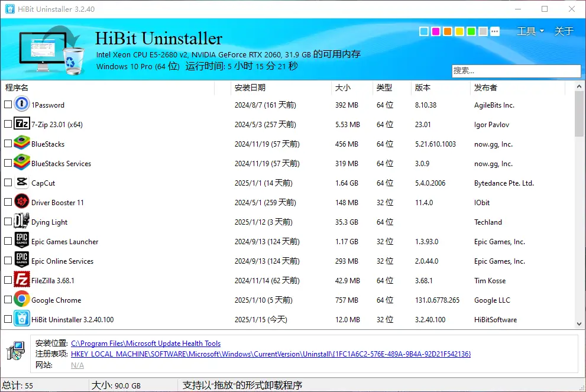Sort the list by 安装日期 column header

[250, 88]
